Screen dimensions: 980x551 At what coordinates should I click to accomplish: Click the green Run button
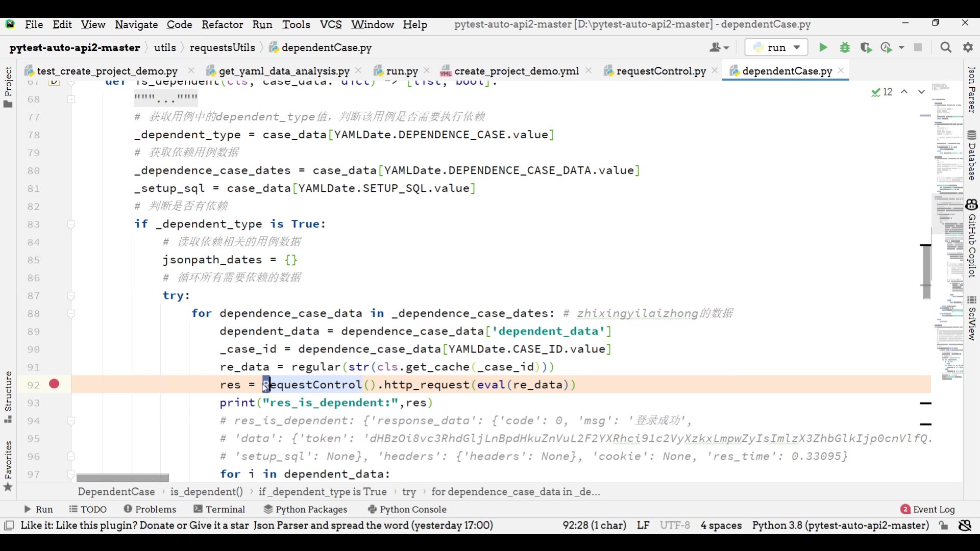(823, 47)
